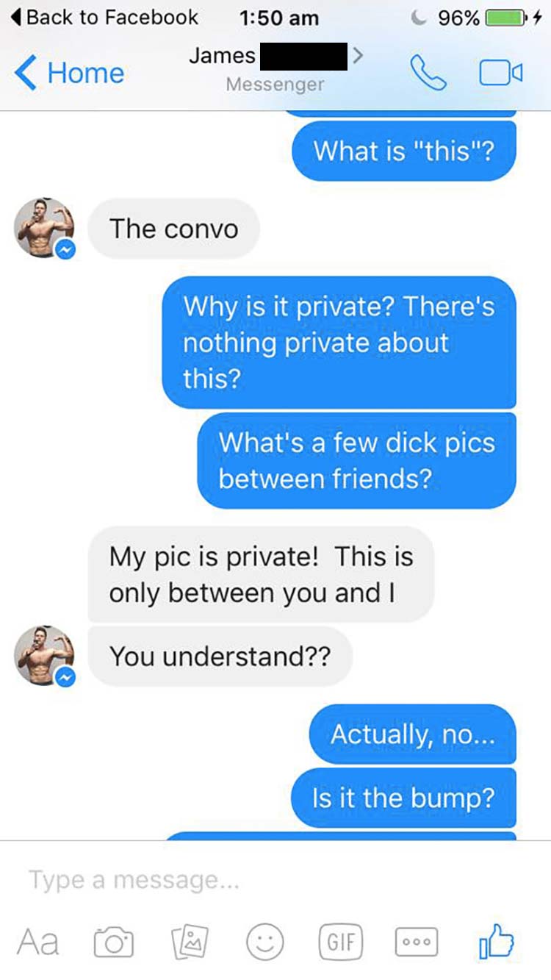Send a thumbs-up like
The image size is (551, 980).
pyautogui.click(x=496, y=941)
